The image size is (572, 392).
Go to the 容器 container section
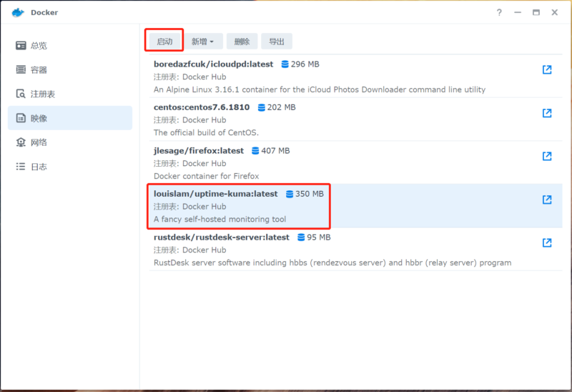point(70,69)
